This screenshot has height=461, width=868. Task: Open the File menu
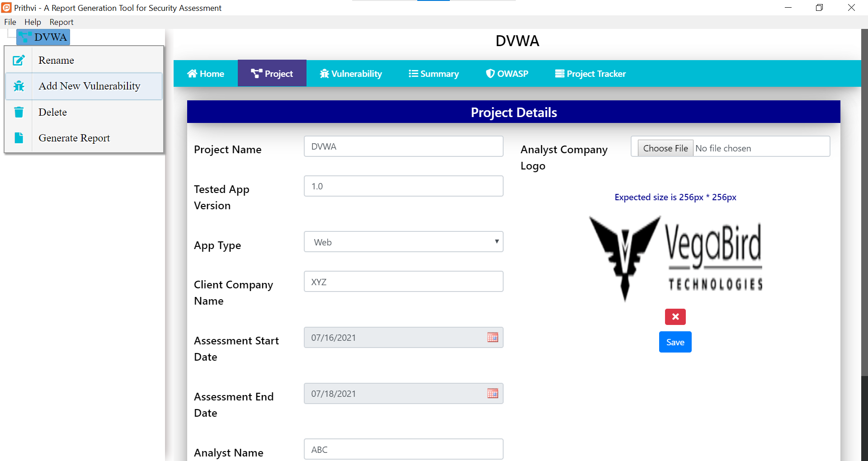10,22
